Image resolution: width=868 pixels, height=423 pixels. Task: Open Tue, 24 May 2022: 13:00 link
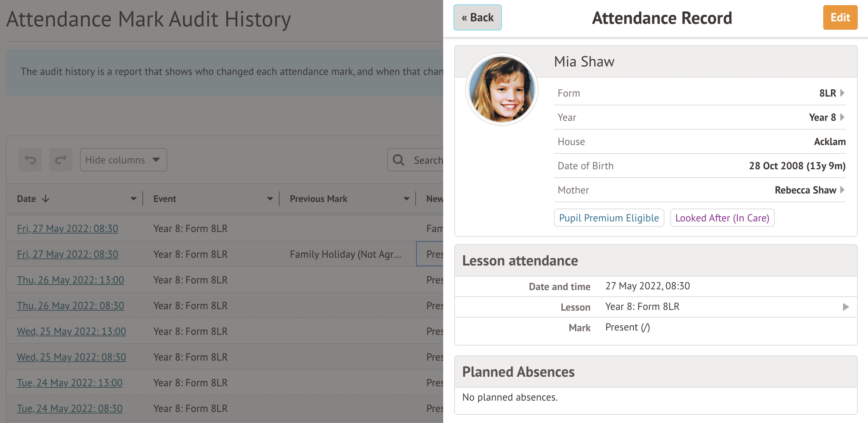(70, 383)
